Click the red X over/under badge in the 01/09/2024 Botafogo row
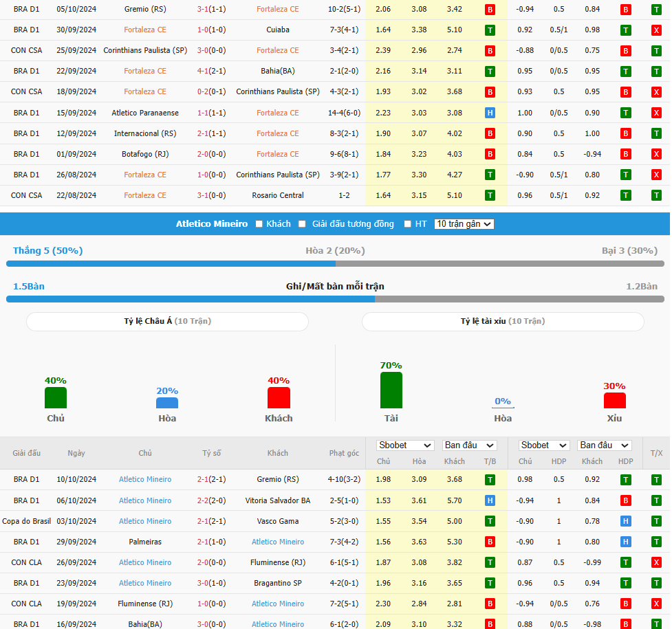 [656, 154]
